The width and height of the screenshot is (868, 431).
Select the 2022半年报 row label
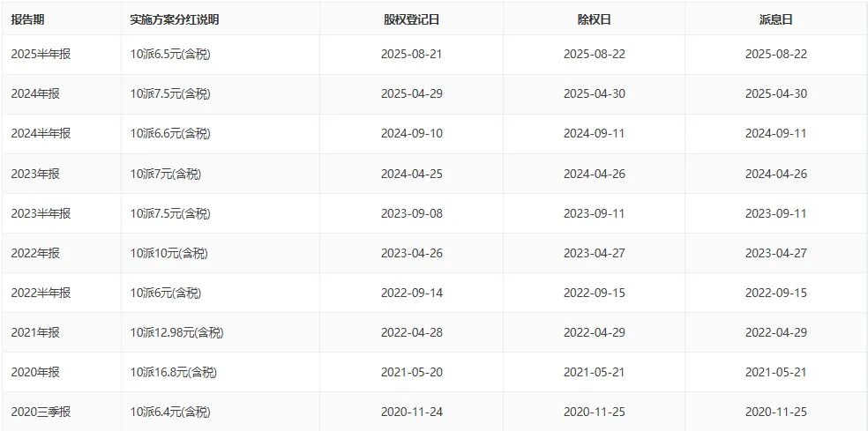tap(41, 293)
